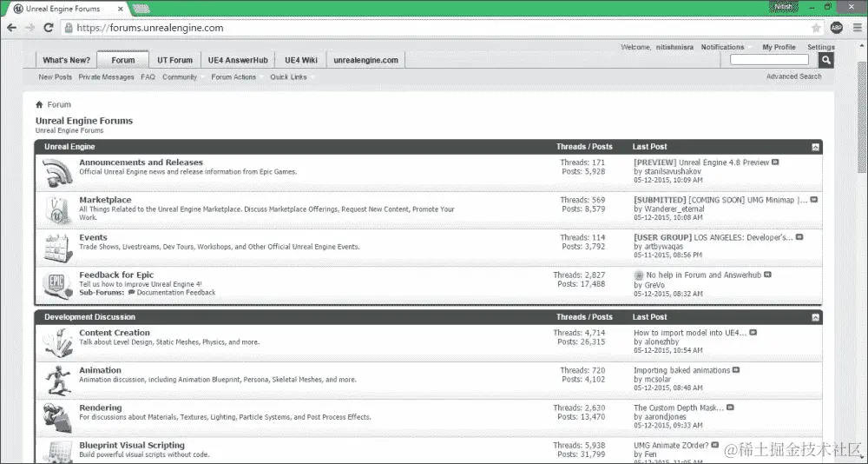Click the Nitish Chrome profile button

[x=783, y=7]
